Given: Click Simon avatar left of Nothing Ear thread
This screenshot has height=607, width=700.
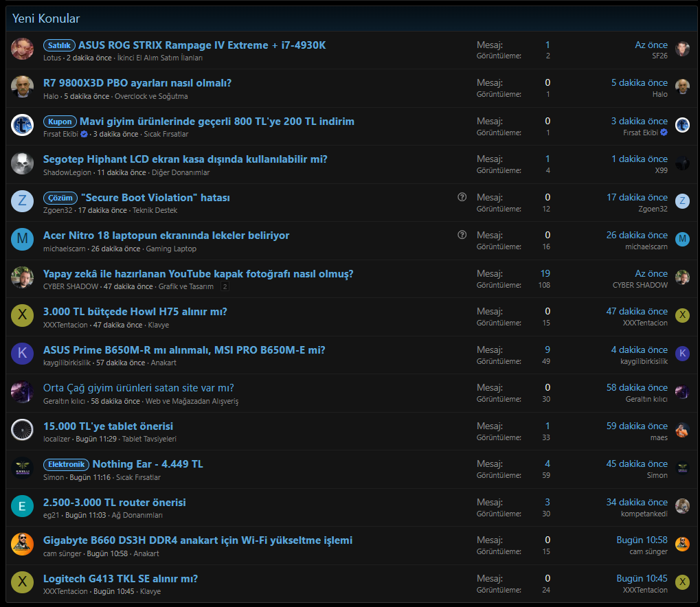Looking at the screenshot, I should coord(22,468).
